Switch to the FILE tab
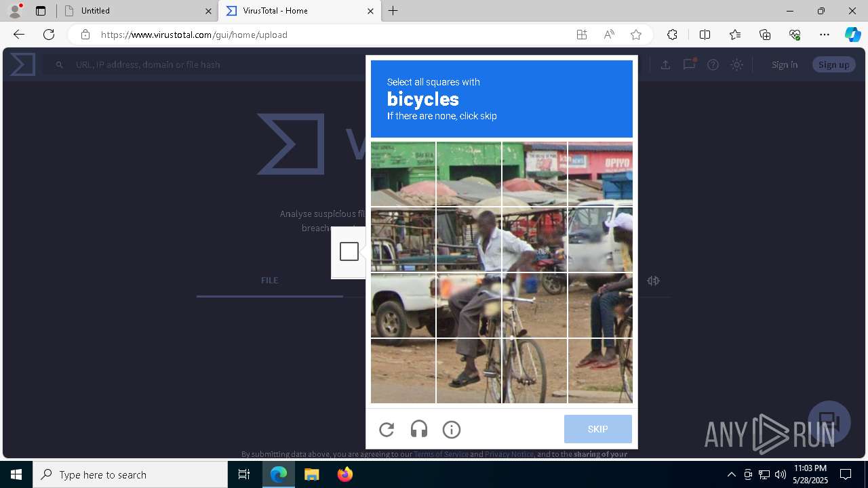This screenshot has width=868, height=488. click(269, 280)
